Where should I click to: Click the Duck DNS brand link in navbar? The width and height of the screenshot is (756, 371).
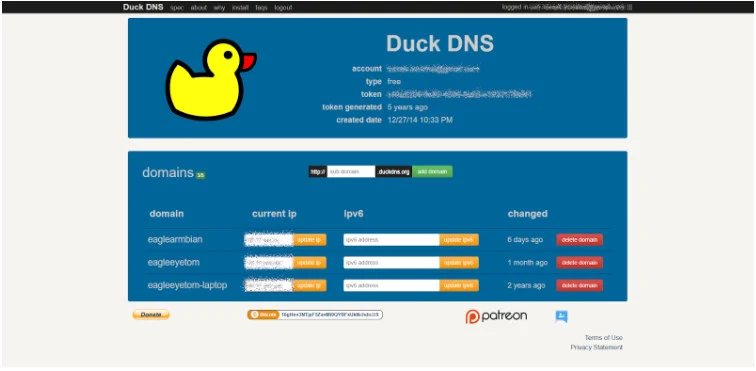143,7
